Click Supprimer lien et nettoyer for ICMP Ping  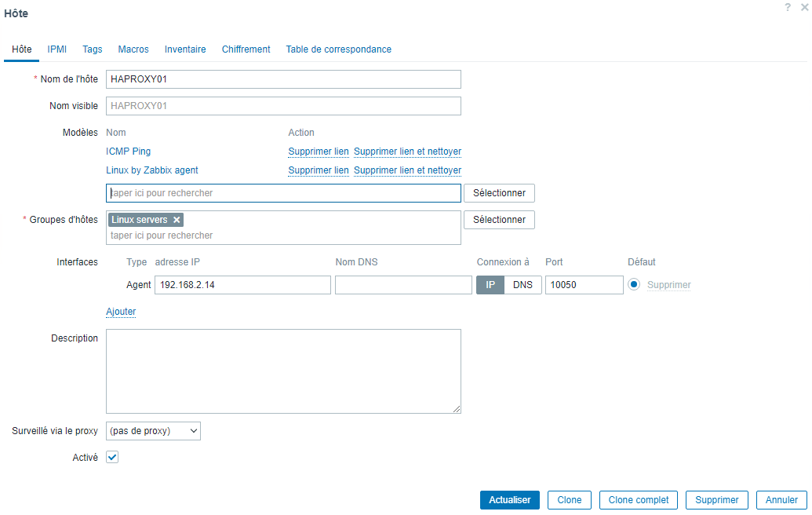(407, 151)
